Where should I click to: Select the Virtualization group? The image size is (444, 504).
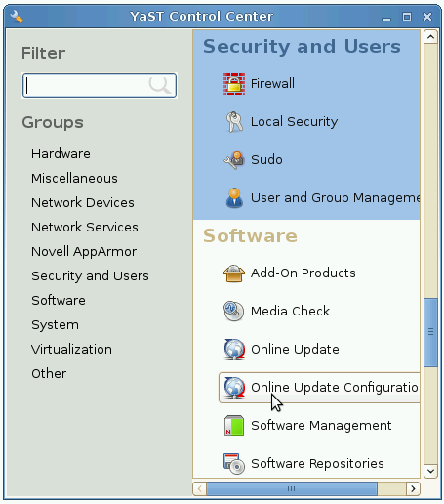coord(71,350)
